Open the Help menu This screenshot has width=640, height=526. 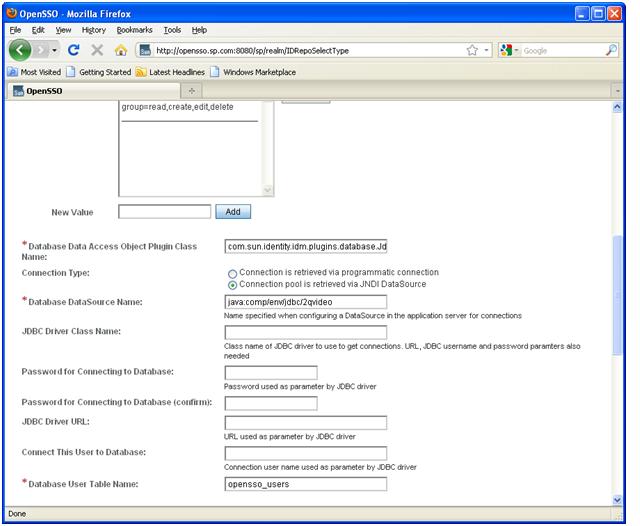tap(199, 30)
